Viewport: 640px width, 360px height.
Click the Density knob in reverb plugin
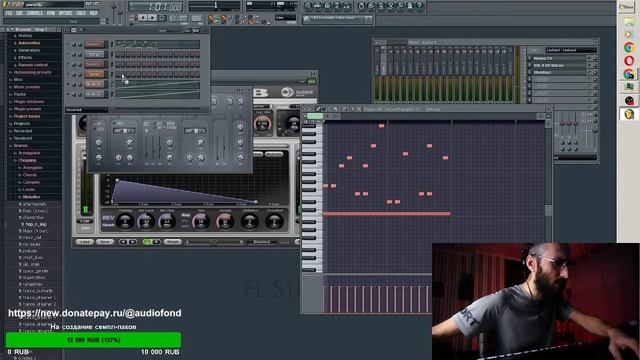coord(225,221)
